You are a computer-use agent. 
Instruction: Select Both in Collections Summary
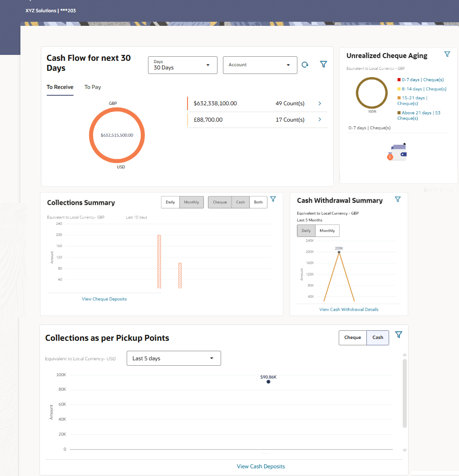click(258, 202)
